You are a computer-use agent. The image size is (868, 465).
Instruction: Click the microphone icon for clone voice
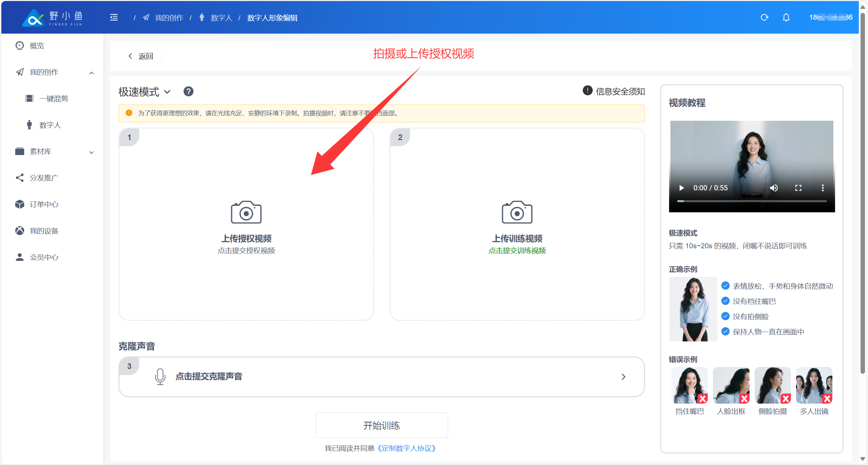click(160, 376)
